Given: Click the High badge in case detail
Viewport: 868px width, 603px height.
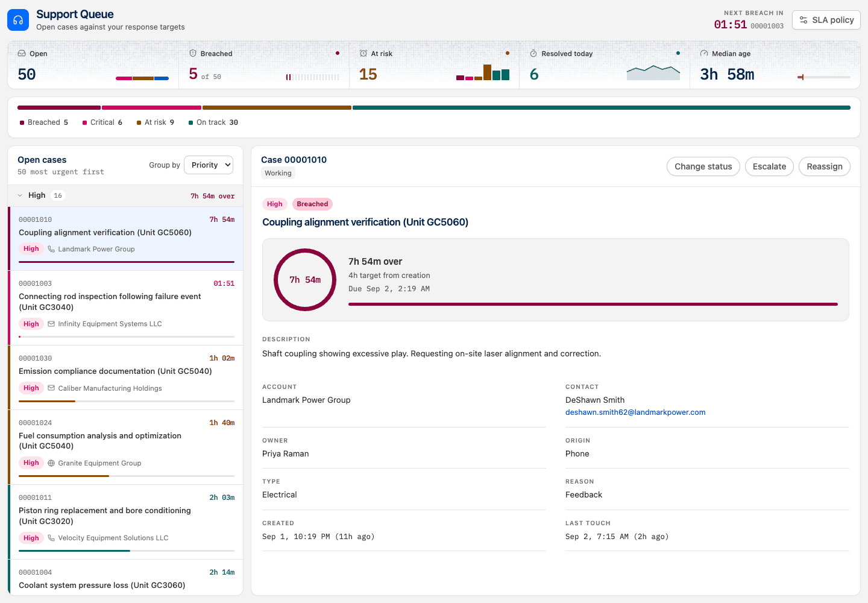Looking at the screenshot, I should tap(275, 204).
